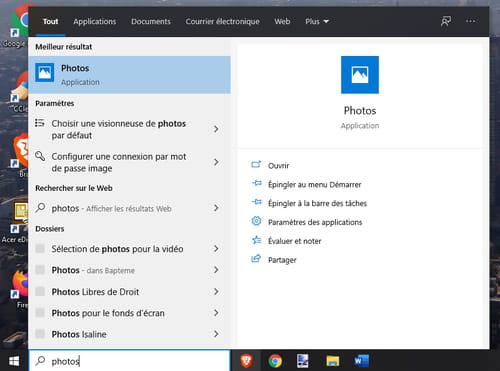Open Paramètres des applications
The image size is (500, 371).
pyautogui.click(x=315, y=222)
